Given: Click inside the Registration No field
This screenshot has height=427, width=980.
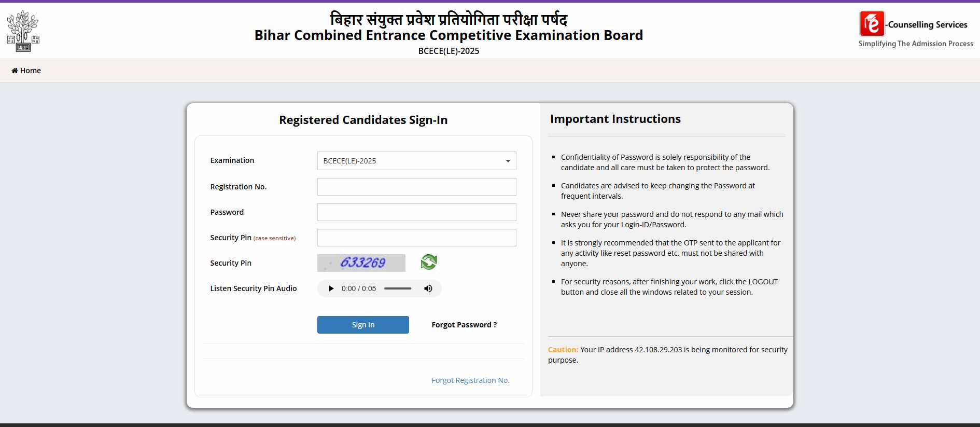Looking at the screenshot, I should point(416,187).
